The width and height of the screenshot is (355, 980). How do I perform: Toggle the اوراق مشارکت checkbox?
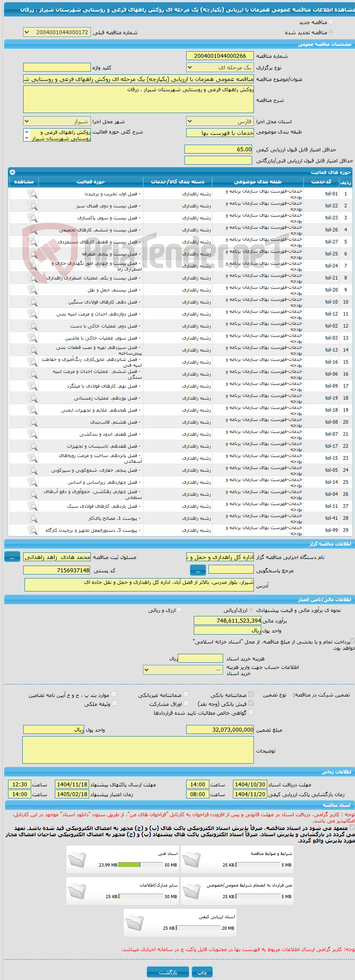click(186, 703)
